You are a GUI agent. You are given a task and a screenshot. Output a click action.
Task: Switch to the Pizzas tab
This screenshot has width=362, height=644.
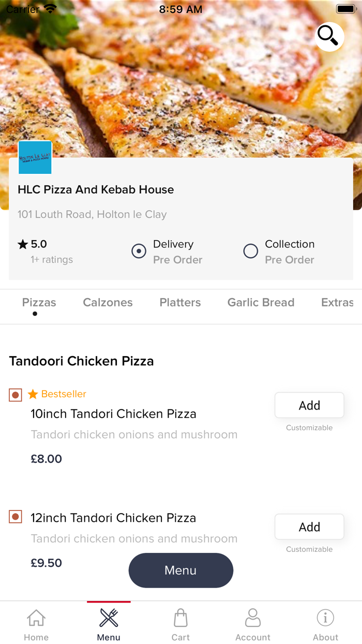[x=39, y=302]
